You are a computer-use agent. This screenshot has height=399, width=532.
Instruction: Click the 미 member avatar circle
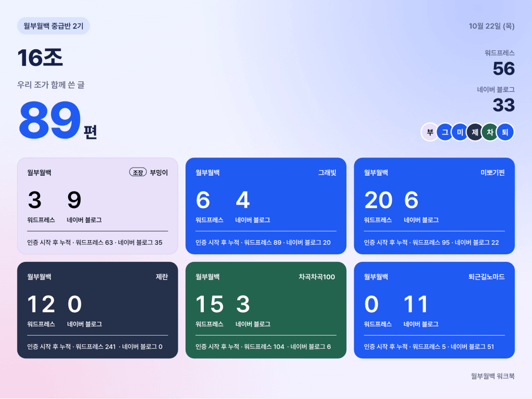pos(460,132)
